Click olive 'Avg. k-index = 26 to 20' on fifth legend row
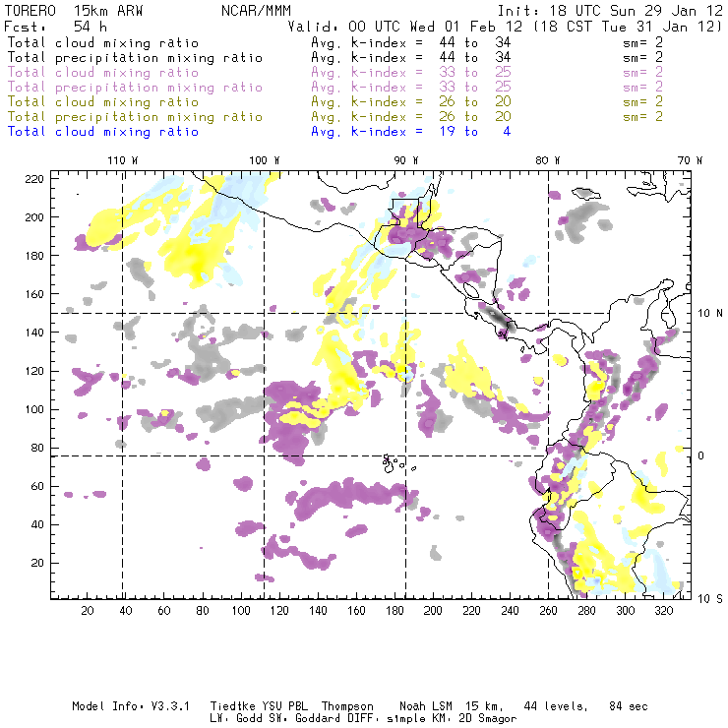 pos(411,102)
